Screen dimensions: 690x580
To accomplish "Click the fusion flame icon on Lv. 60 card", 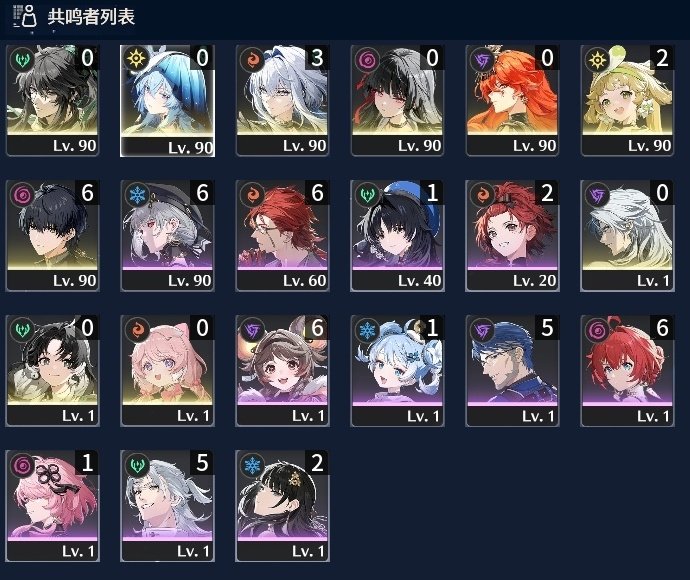I will tap(252, 195).
